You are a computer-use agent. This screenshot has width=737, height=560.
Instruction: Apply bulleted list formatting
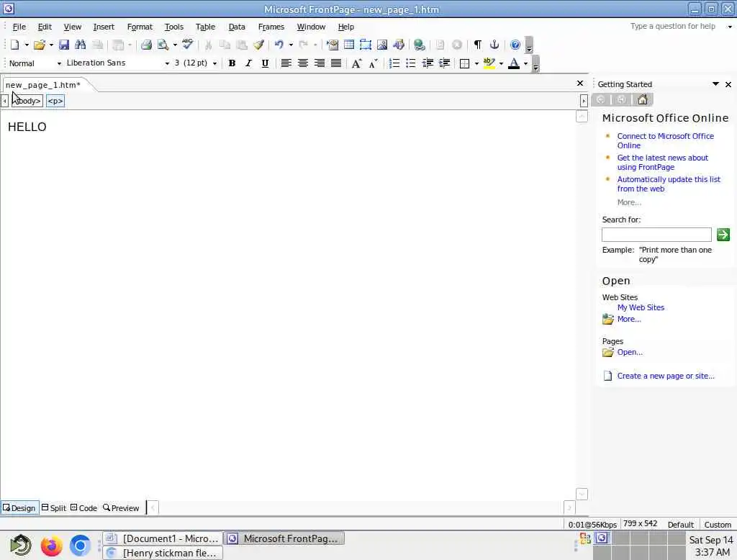coord(411,63)
